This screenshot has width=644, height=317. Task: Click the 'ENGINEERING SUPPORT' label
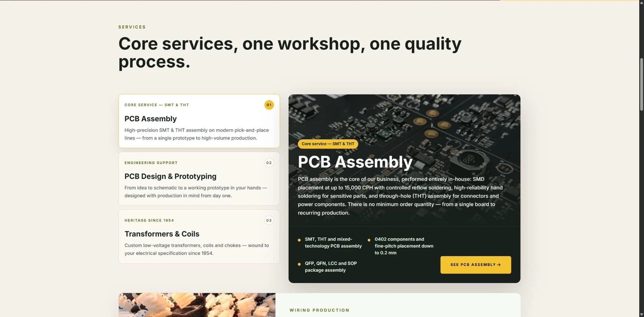pyautogui.click(x=151, y=163)
